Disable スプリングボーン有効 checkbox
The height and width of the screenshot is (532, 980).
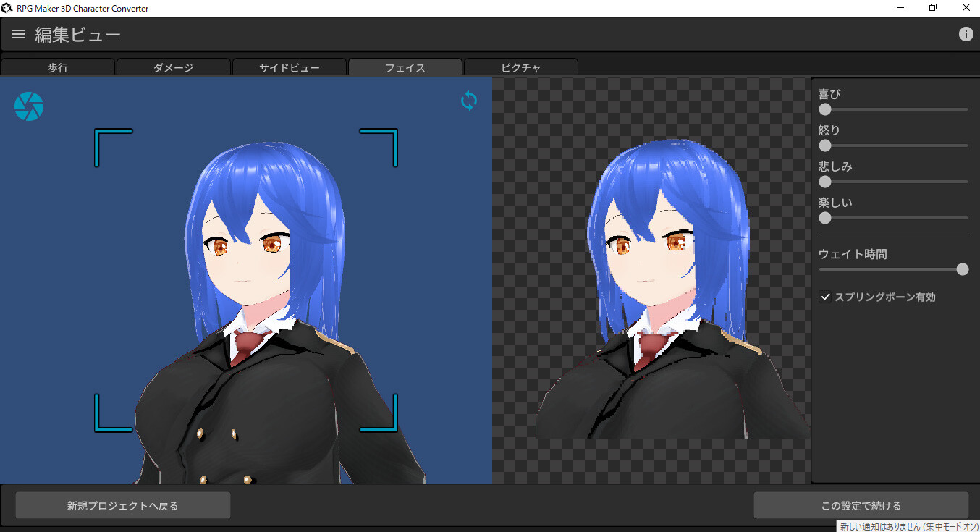[x=825, y=296]
